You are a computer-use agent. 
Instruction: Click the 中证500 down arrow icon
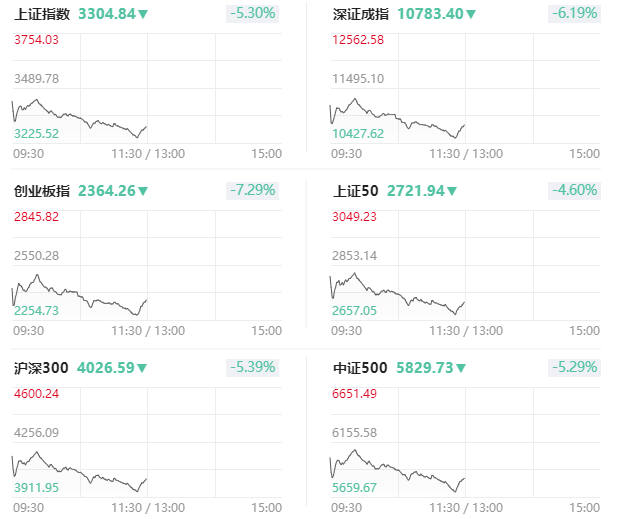pyautogui.click(x=461, y=369)
